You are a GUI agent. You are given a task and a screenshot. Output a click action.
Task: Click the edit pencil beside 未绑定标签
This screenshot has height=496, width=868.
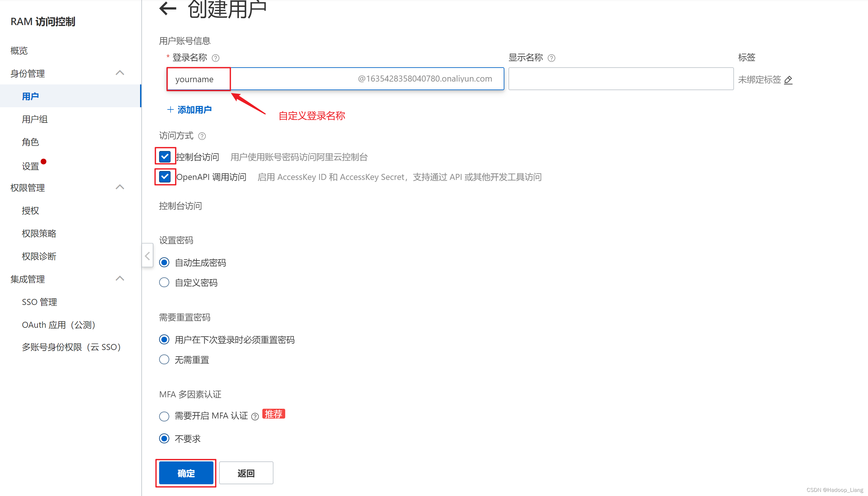(x=788, y=80)
